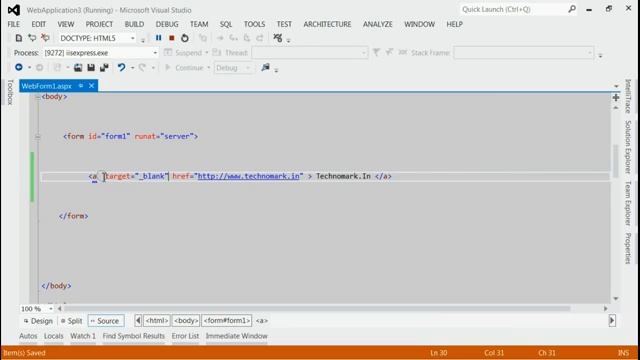Open file using folder icon
The width and height of the screenshot is (640, 360).
pos(78,68)
